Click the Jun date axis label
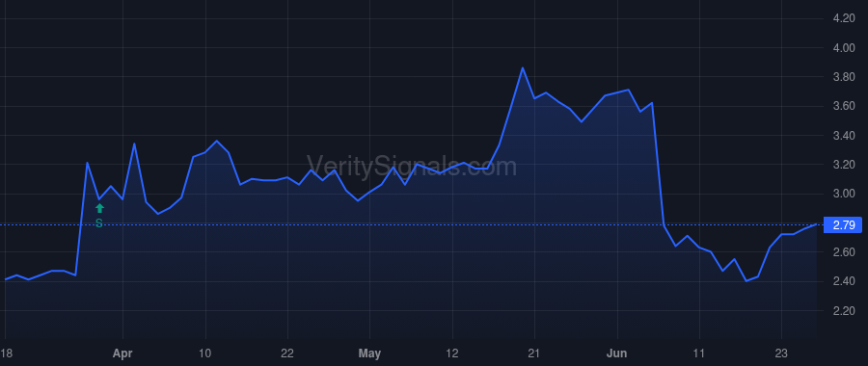 click(616, 353)
